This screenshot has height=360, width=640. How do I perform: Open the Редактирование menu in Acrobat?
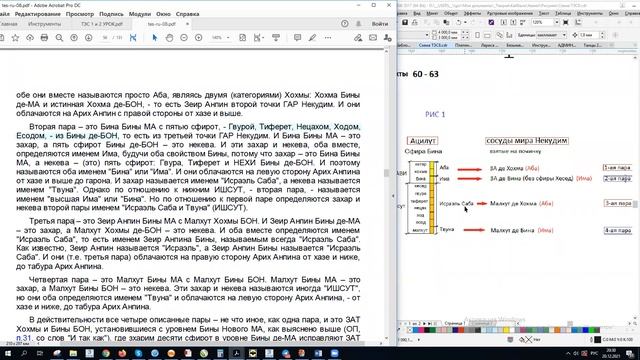click(x=38, y=14)
